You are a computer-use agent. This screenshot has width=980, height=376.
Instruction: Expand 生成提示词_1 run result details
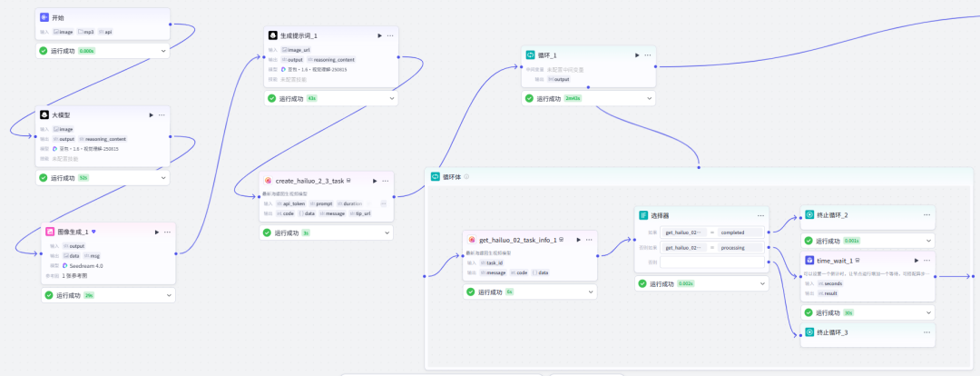(x=392, y=98)
